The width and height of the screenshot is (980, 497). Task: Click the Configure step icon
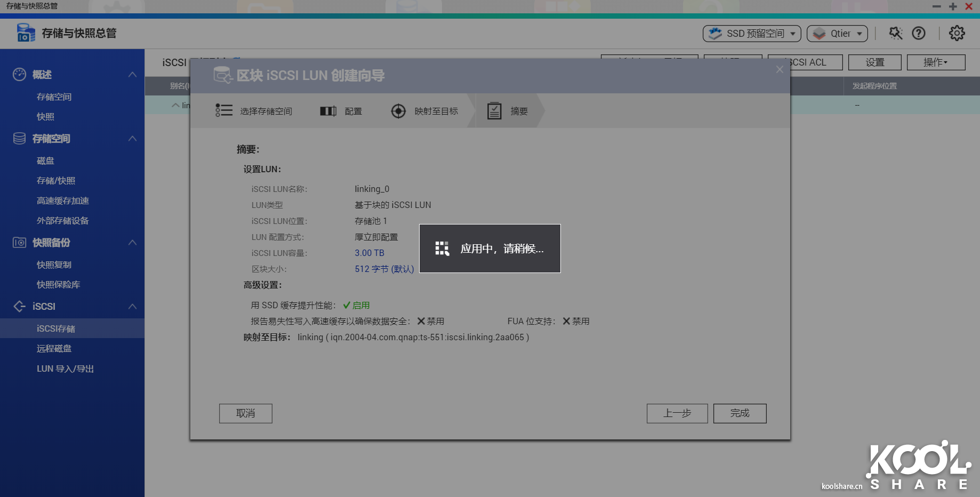(x=328, y=111)
